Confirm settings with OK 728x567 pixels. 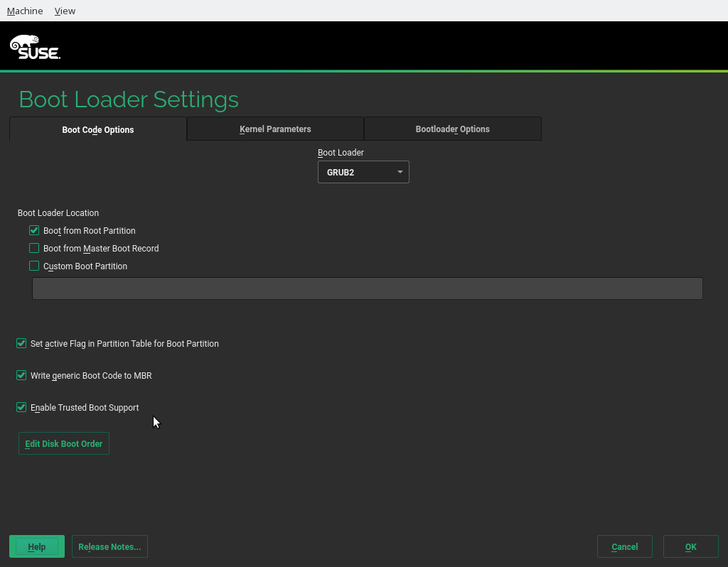691,546
